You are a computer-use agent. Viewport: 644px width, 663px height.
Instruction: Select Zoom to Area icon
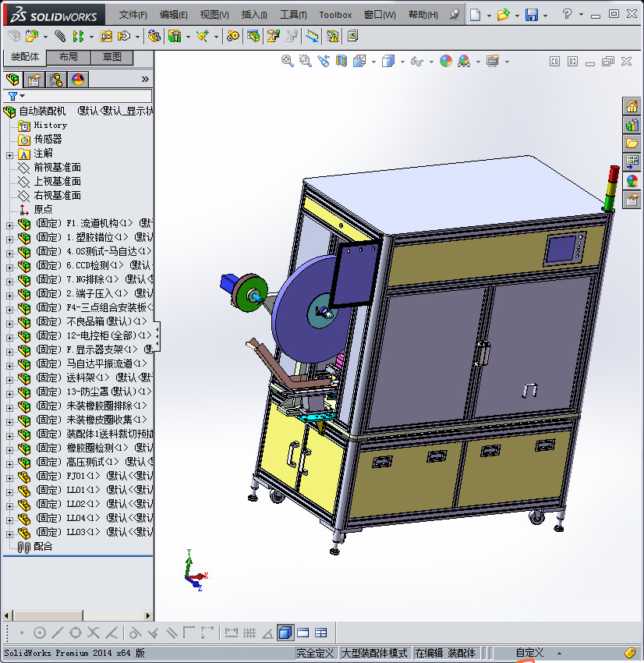pos(305,62)
